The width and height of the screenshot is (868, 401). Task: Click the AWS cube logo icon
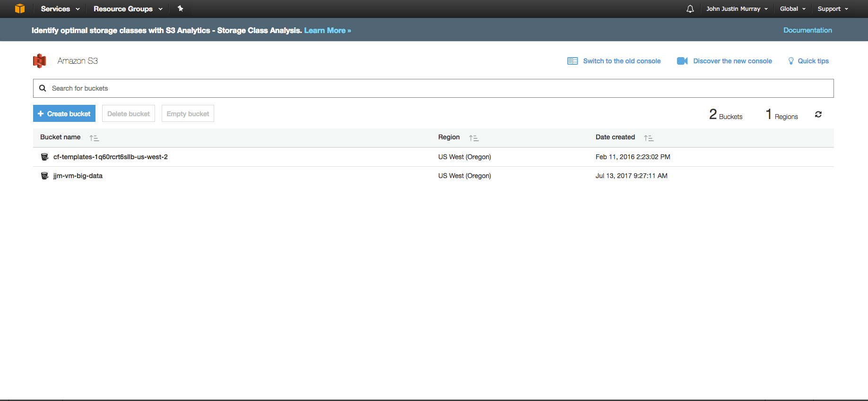point(19,9)
